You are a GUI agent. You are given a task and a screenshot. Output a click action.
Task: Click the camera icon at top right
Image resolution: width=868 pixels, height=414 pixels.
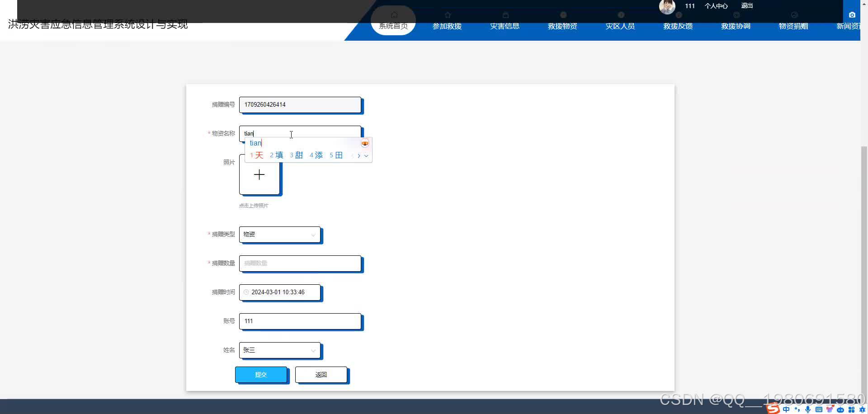tap(852, 15)
